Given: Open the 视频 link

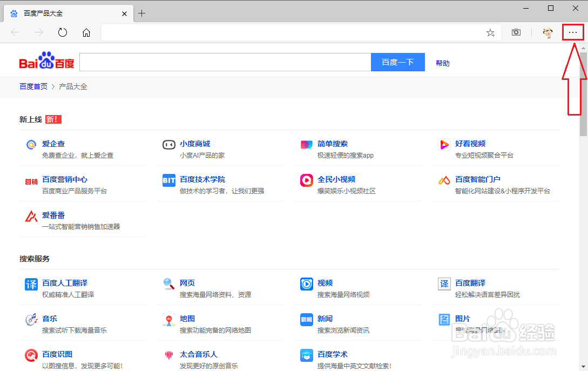Looking at the screenshot, I should 325,283.
